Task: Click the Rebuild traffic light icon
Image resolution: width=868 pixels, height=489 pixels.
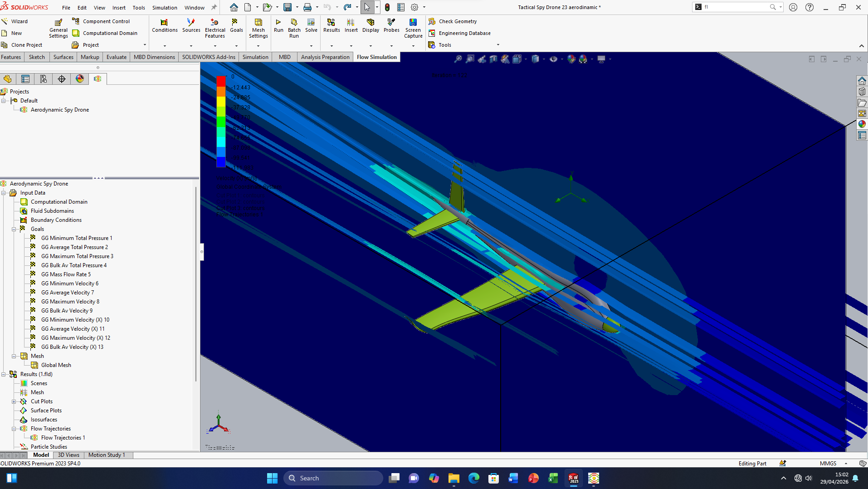Action: pyautogui.click(x=387, y=7)
